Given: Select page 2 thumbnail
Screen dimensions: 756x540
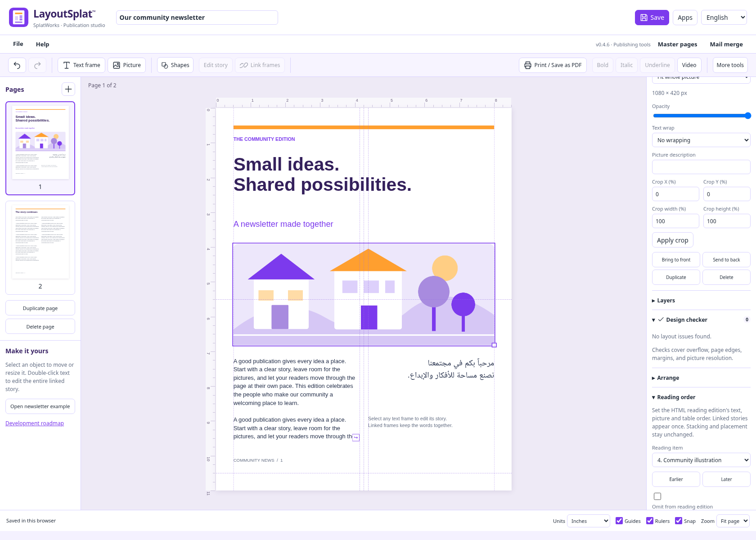Looking at the screenshot, I should 40,247.
